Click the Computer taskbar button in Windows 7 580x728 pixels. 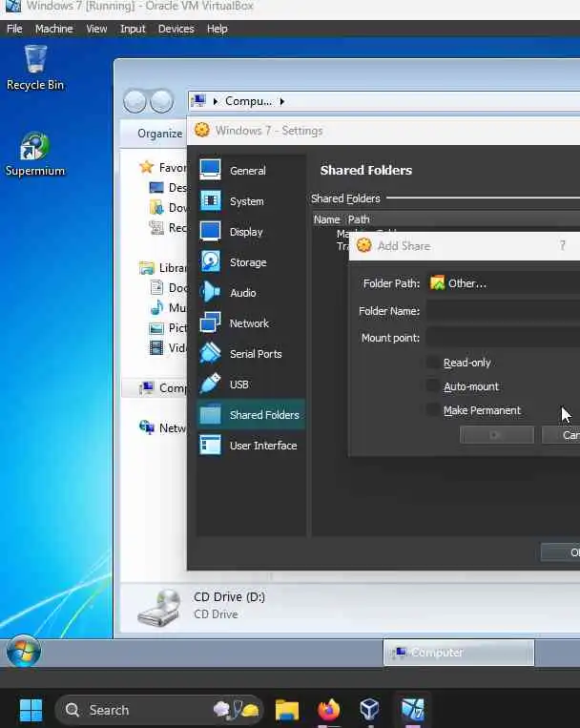[459, 653]
